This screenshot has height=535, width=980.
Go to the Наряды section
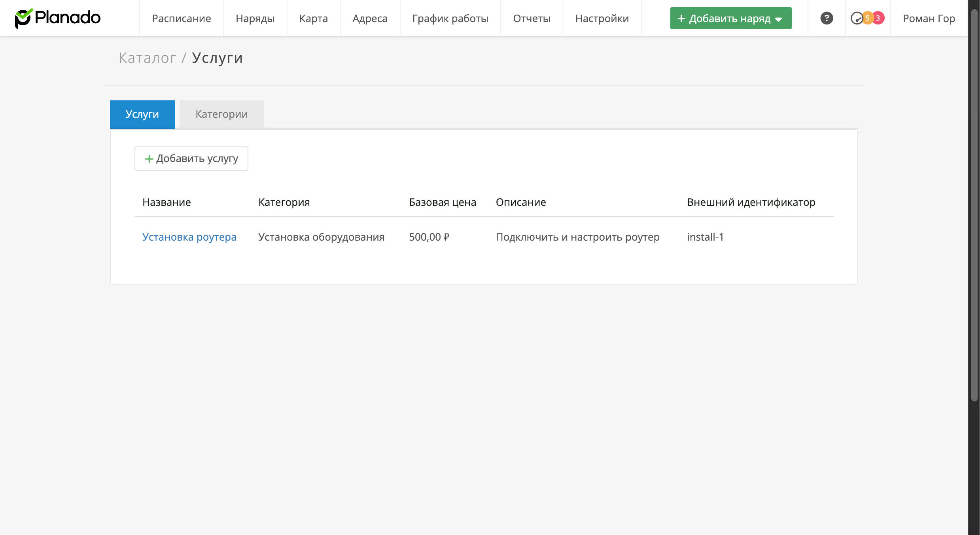tap(255, 18)
